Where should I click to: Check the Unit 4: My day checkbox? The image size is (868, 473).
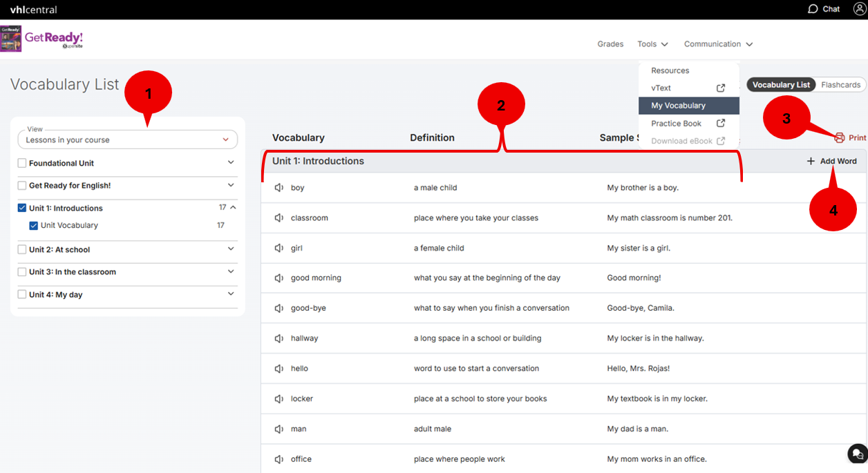[22, 295]
